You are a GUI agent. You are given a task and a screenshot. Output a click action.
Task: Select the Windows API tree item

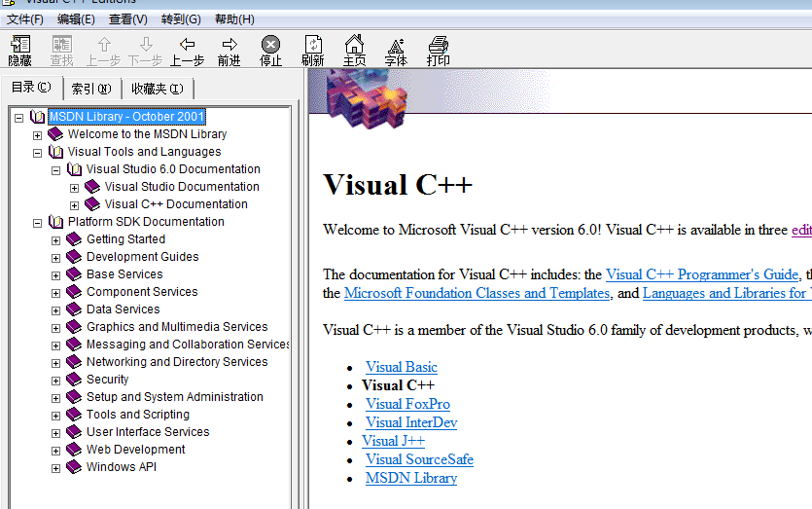122,467
